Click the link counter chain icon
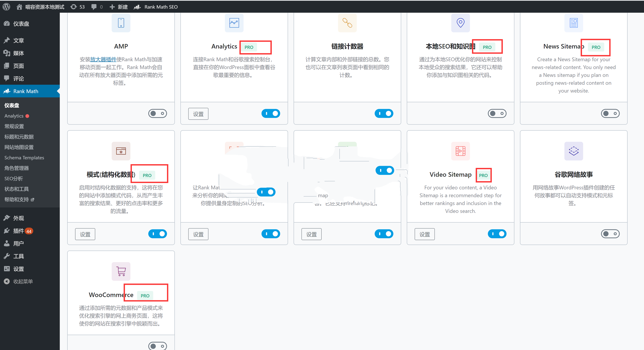Viewport: 644px width, 350px height. click(x=347, y=23)
